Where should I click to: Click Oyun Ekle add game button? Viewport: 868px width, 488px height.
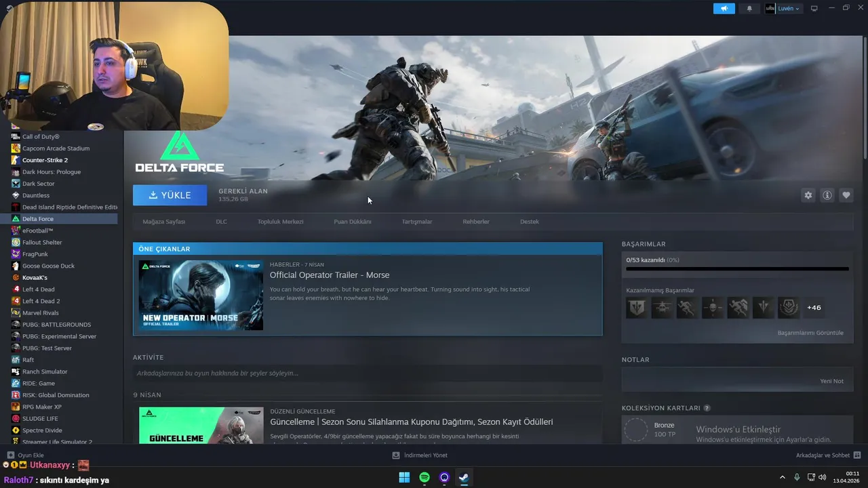click(26, 455)
